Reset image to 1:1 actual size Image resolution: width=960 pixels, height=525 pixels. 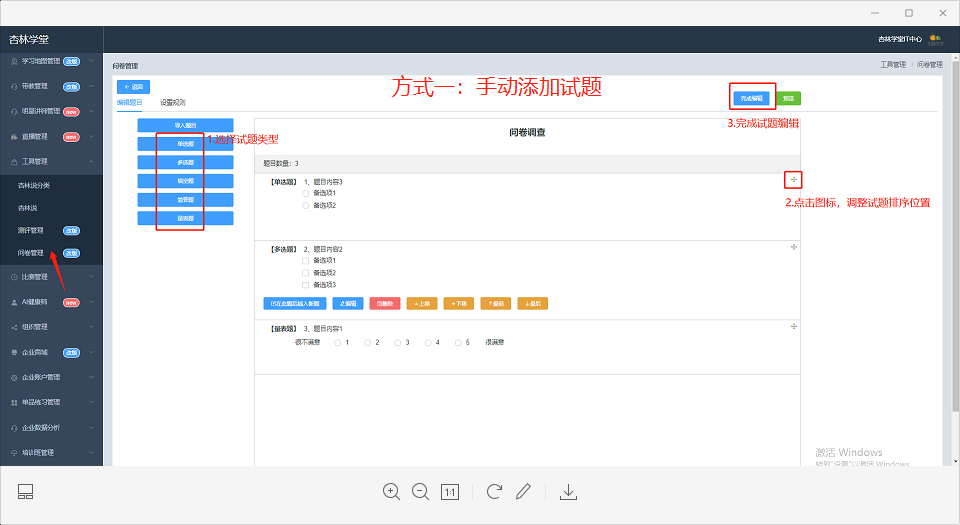click(x=450, y=492)
